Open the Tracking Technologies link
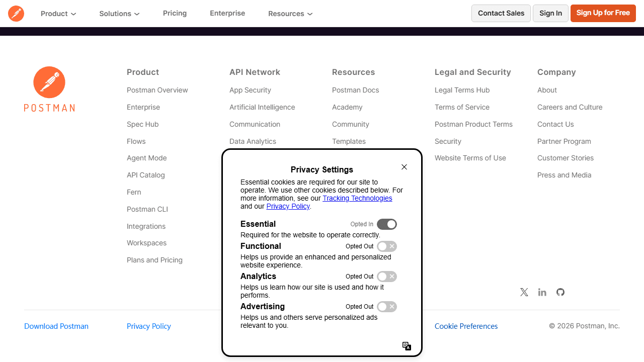The height and width of the screenshot is (362, 644). click(x=357, y=198)
